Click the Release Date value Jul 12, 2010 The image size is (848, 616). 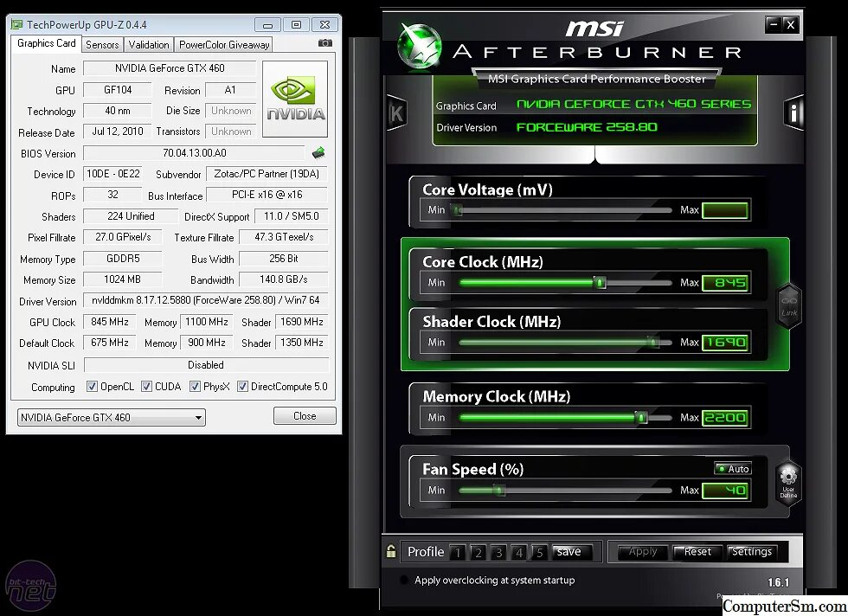pyautogui.click(x=118, y=132)
